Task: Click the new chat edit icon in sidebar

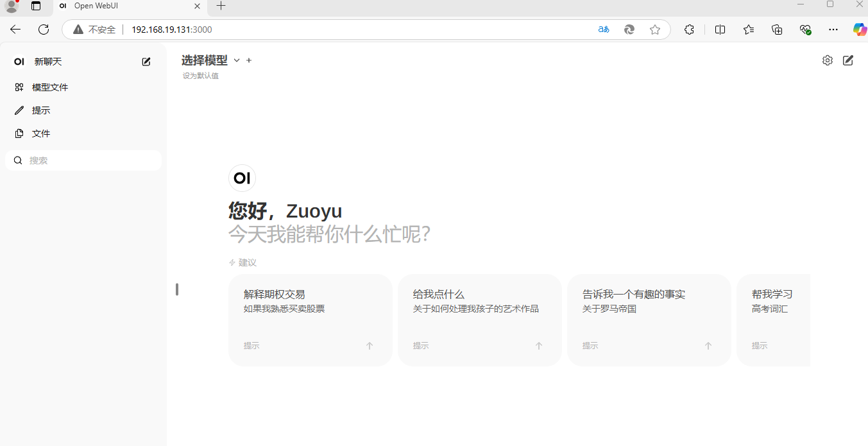Action: pyautogui.click(x=146, y=62)
